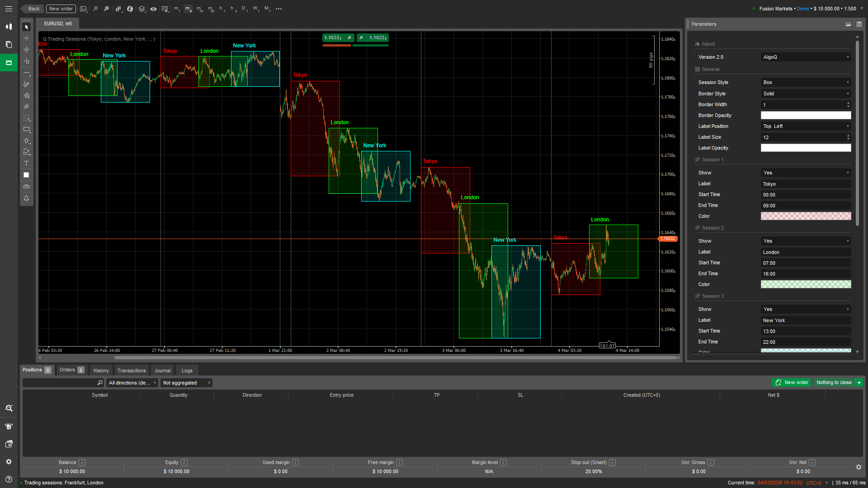Click the zoom-in magnifier icon

(106, 9)
